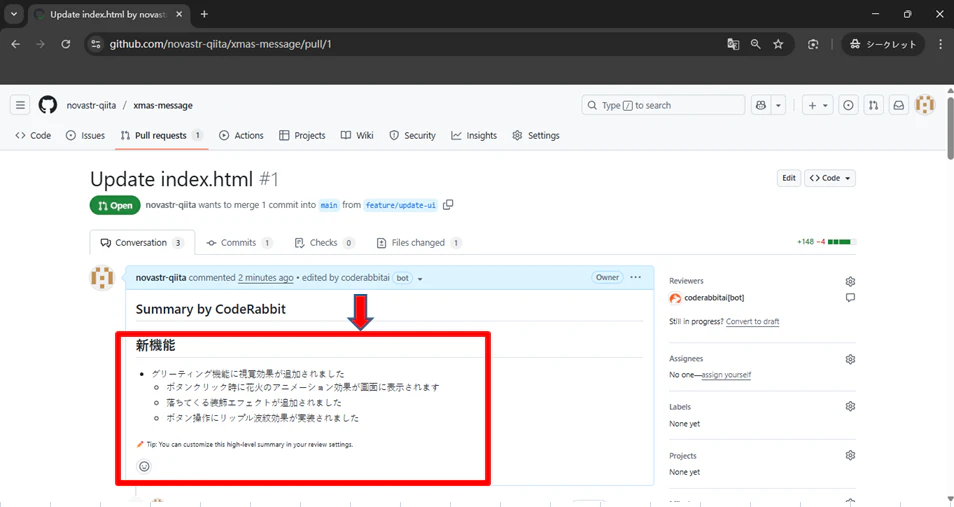Switch to the Files changed tab

pyautogui.click(x=419, y=242)
